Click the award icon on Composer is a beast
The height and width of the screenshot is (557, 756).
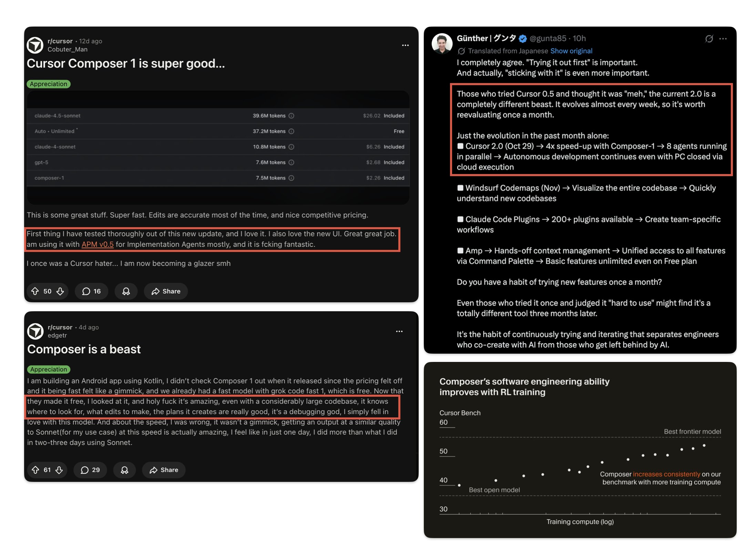point(124,470)
